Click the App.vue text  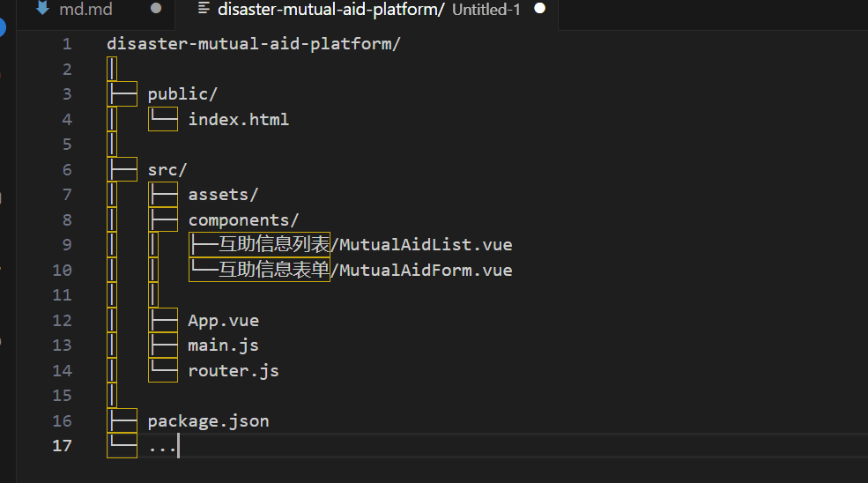point(223,321)
